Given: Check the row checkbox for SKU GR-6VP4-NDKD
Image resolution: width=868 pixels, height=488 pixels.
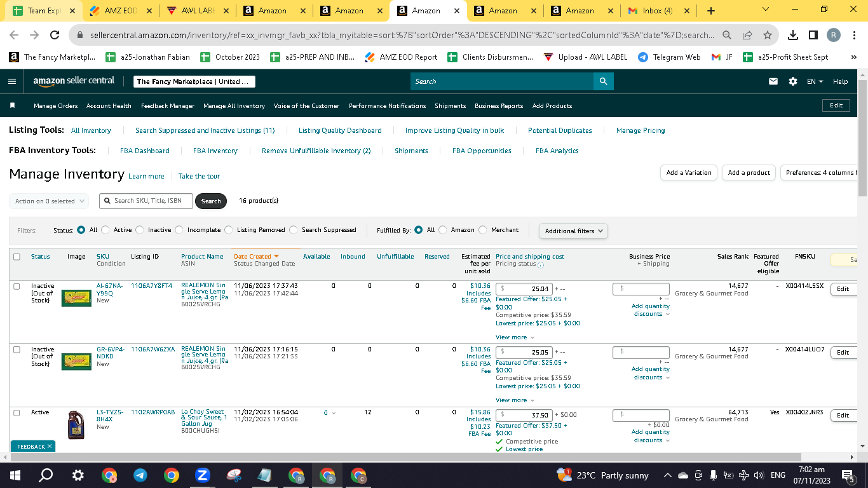Looking at the screenshot, I should tap(17, 349).
